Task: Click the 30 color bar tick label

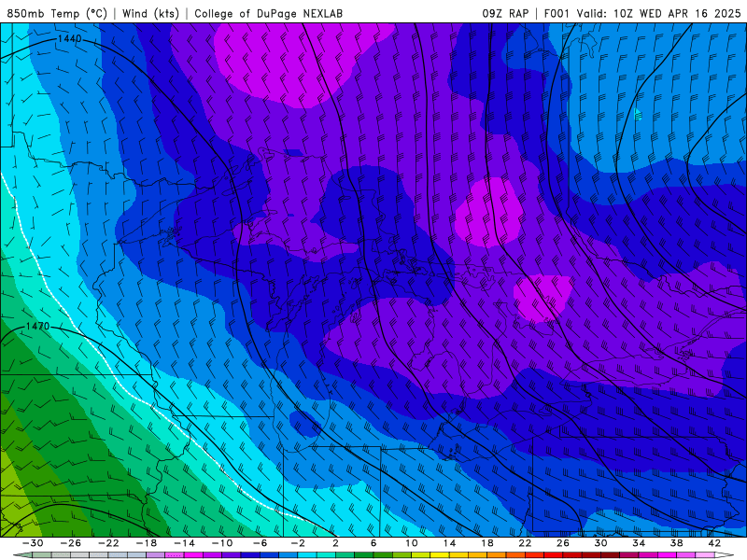Action: [x=600, y=543]
